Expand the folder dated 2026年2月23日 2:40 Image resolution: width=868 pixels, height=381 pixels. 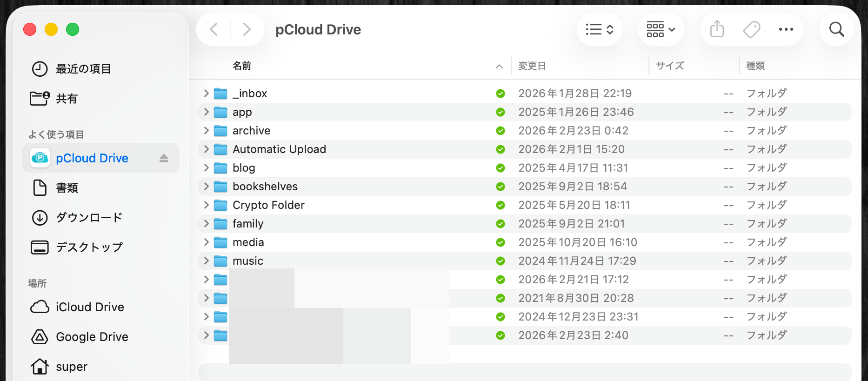pyautogui.click(x=206, y=335)
